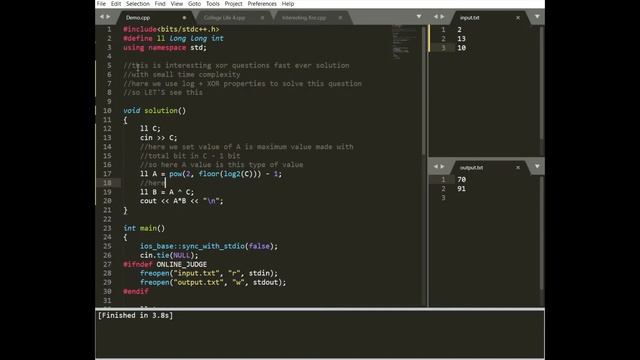Open the Project menu

[233, 4]
